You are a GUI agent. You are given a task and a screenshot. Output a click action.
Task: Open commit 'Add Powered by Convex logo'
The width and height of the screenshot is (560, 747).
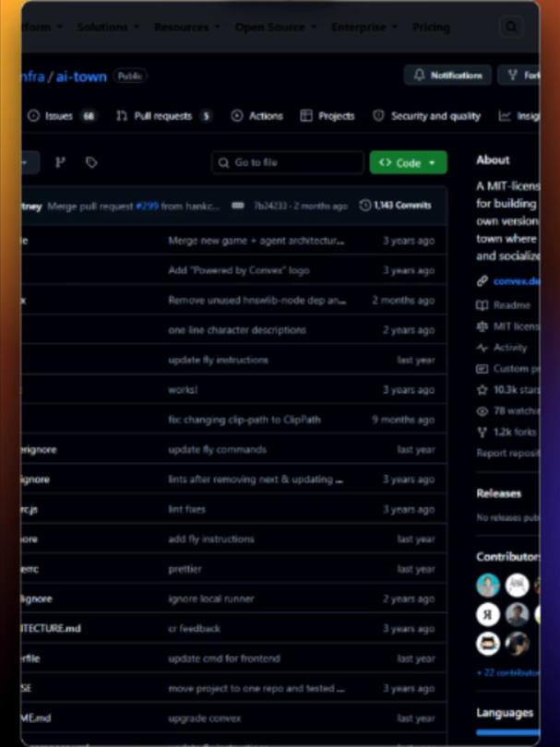239,270
